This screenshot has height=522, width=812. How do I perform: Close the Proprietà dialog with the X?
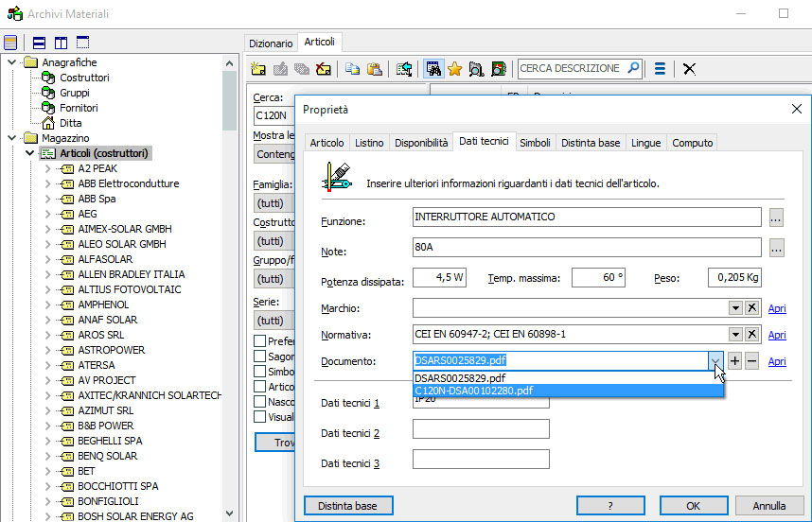[x=797, y=109]
